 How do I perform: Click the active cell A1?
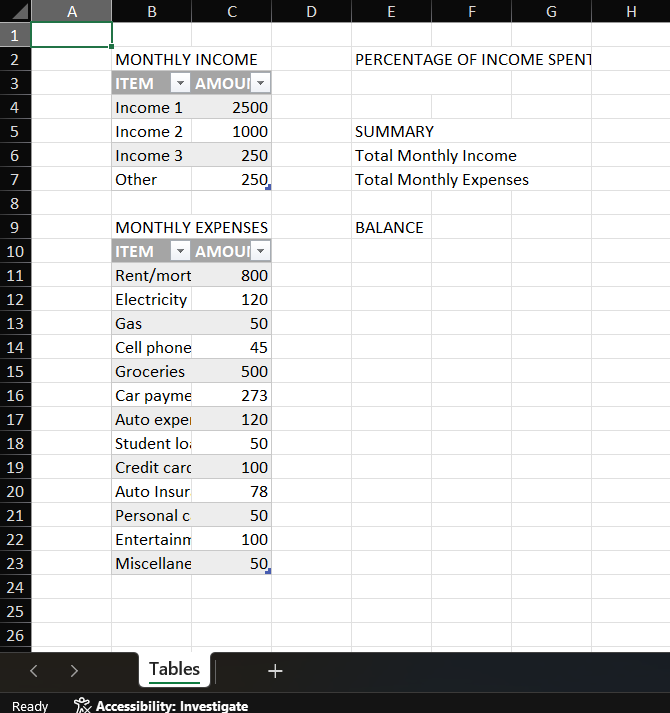[71, 35]
